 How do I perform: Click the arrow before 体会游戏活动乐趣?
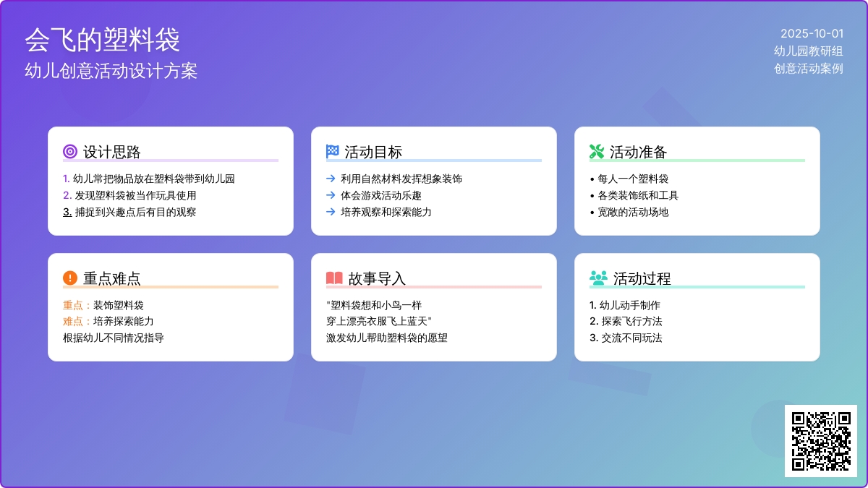click(331, 195)
